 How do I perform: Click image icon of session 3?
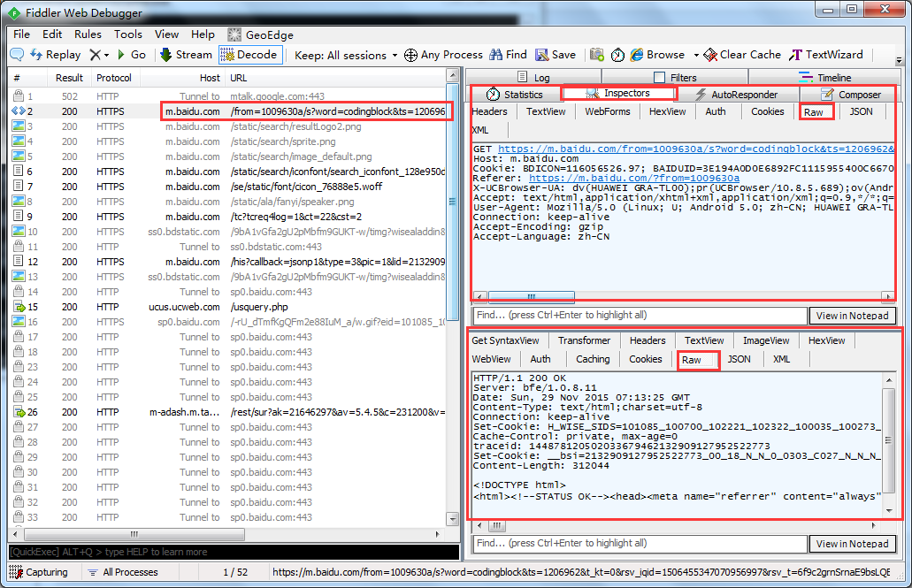pos(19,126)
